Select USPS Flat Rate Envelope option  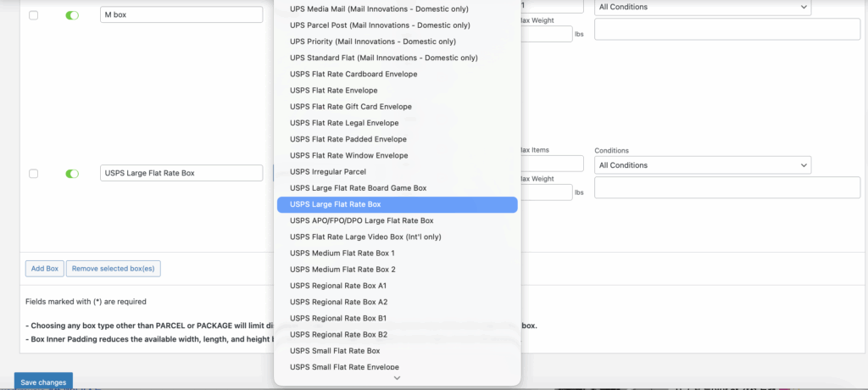[x=333, y=91]
